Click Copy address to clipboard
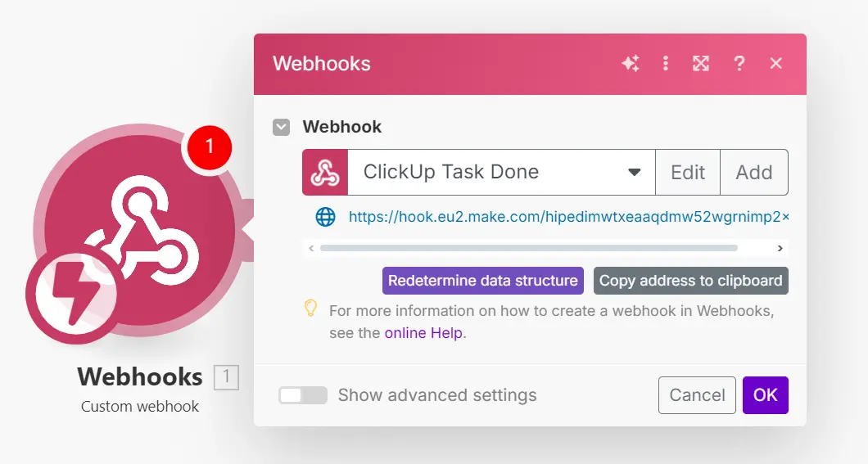Image resolution: width=868 pixels, height=464 pixels. (691, 281)
